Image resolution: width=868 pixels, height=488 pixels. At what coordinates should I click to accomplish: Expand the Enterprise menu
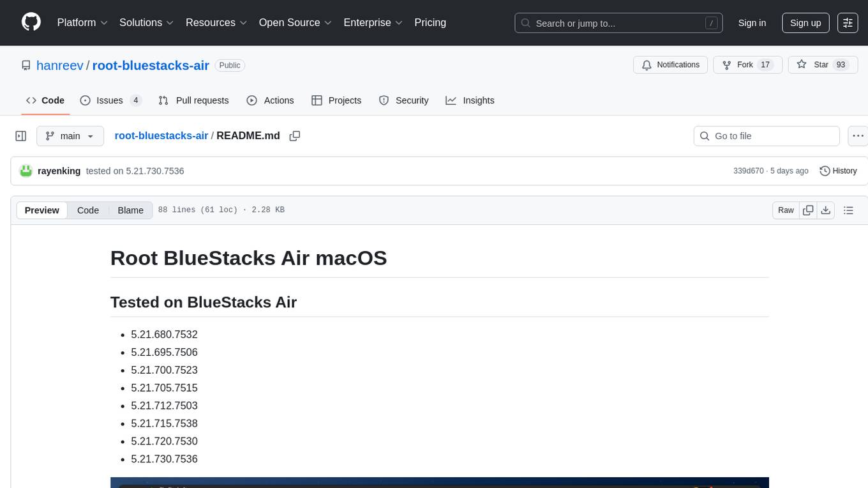tap(373, 22)
